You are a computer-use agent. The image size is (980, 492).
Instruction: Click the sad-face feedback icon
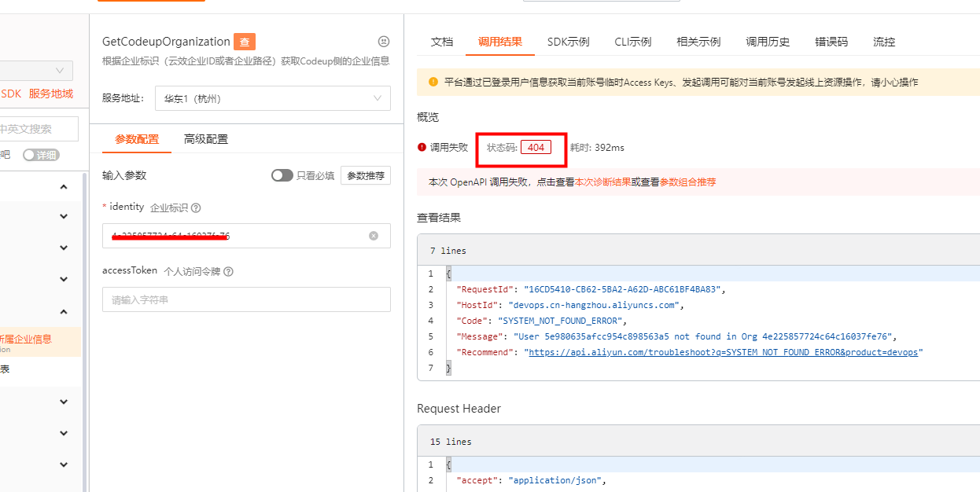pyautogui.click(x=384, y=42)
